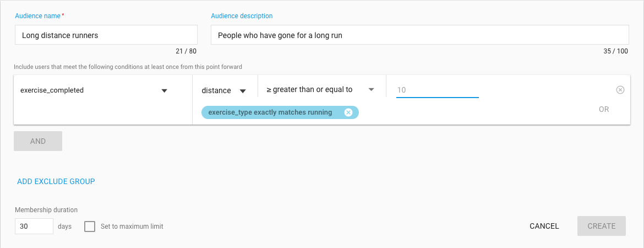Click the membership duration days field
Viewport: 644px width, 248px height.
pyautogui.click(x=34, y=226)
